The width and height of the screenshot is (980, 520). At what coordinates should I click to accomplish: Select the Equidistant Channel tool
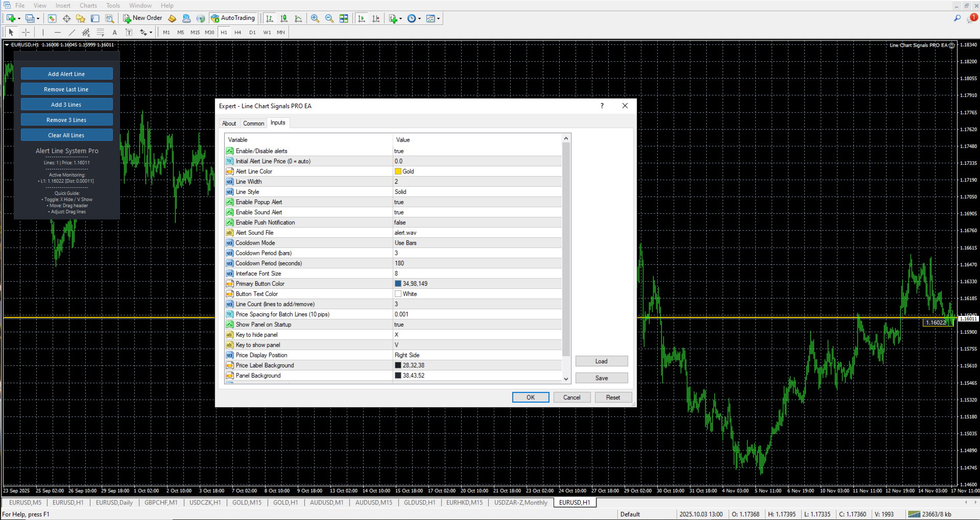coord(86,32)
